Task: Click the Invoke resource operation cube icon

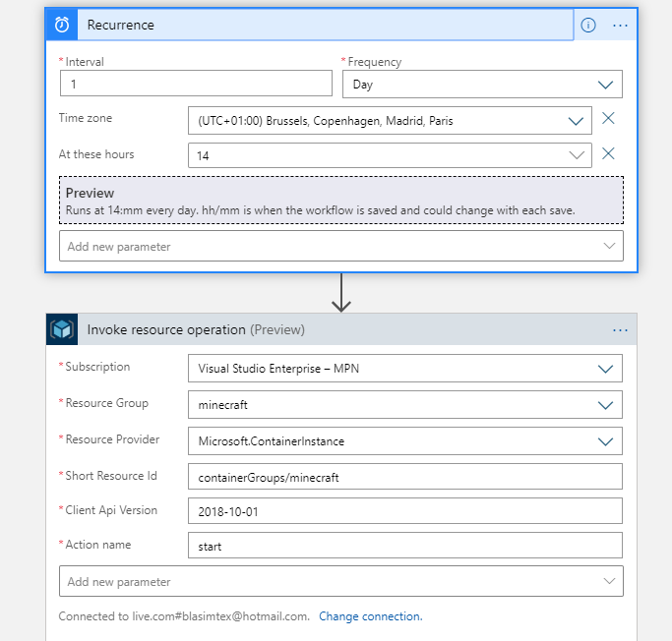Action: [62, 329]
